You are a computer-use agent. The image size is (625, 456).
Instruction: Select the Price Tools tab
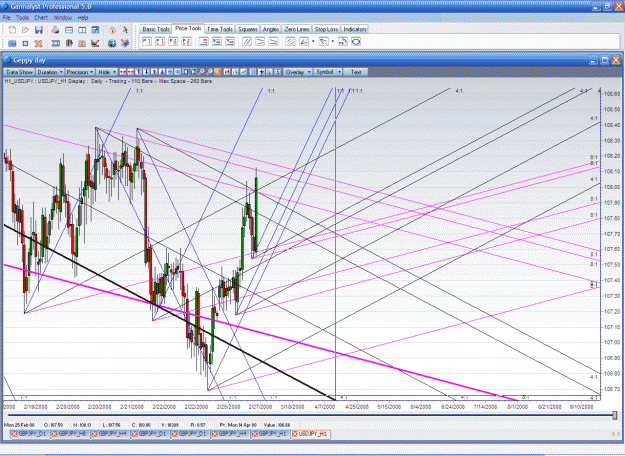pos(188,28)
